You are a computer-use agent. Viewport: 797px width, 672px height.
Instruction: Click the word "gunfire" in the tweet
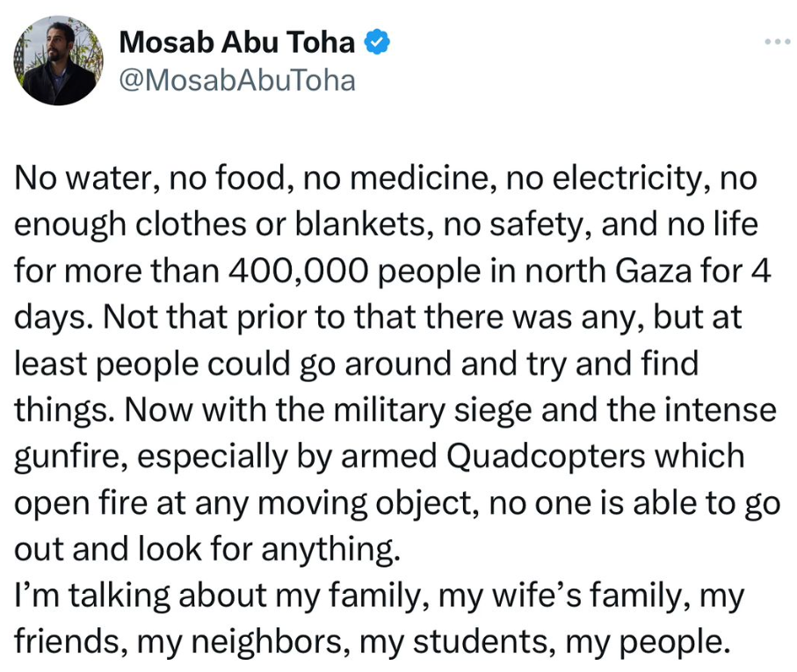[x=69, y=457]
